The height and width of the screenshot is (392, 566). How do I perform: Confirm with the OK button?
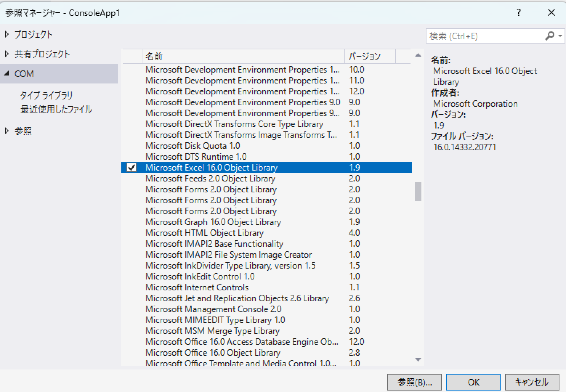[473, 382]
